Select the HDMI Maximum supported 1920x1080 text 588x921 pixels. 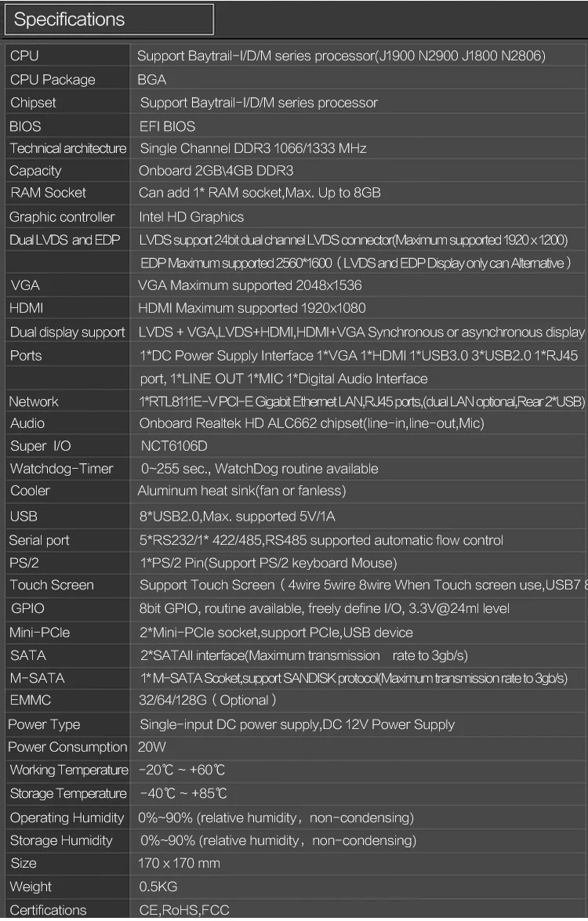pos(252,308)
